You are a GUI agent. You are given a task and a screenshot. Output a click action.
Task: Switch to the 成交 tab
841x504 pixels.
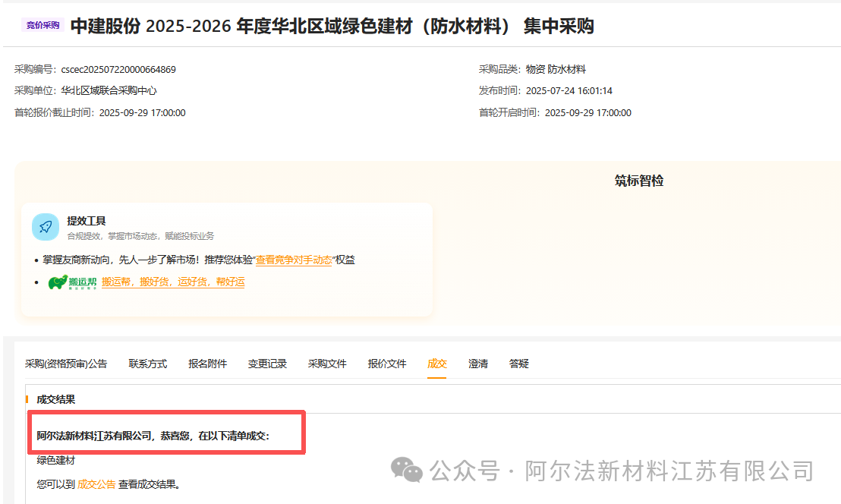click(x=437, y=364)
